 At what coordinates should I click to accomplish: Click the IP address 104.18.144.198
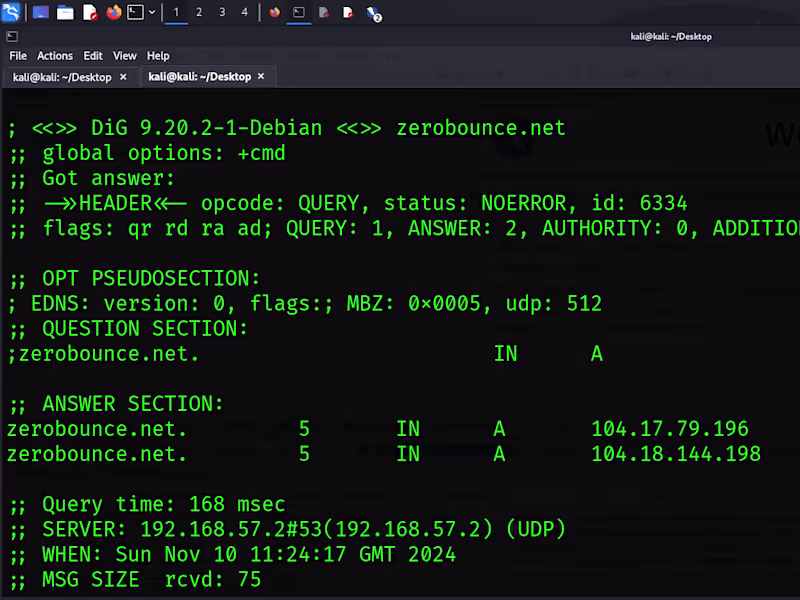point(676,454)
